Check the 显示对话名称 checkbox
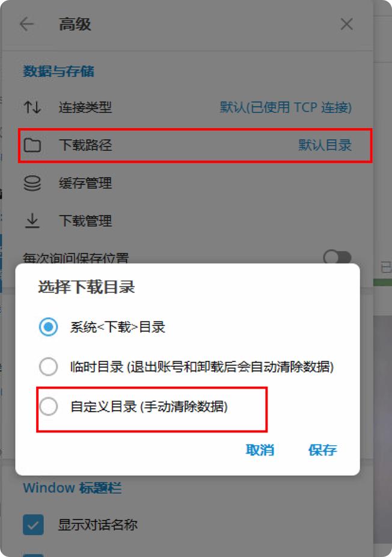 click(x=34, y=525)
